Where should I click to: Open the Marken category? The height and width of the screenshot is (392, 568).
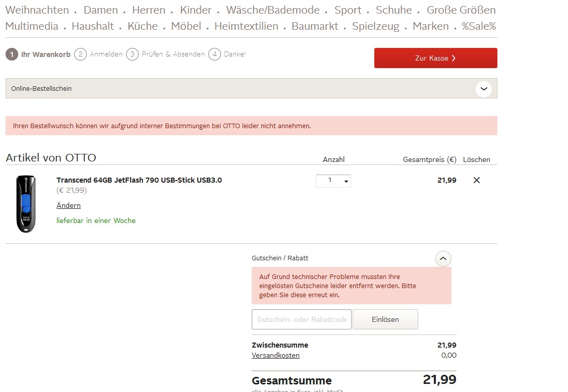click(431, 26)
